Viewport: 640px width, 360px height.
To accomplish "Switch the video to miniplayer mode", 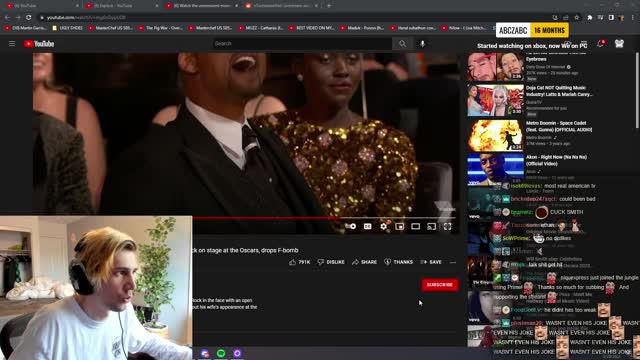I will [400, 226].
